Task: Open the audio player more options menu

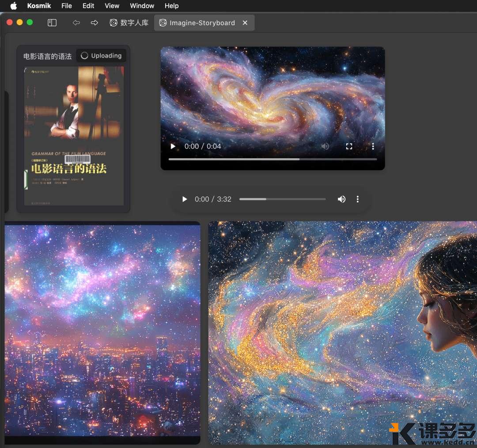Action: pyautogui.click(x=357, y=199)
